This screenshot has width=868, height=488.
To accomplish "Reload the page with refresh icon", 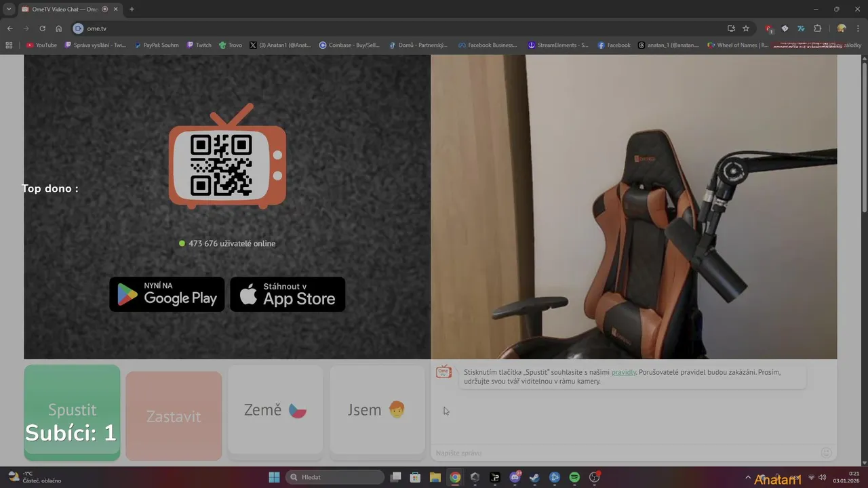I will 42,28.
